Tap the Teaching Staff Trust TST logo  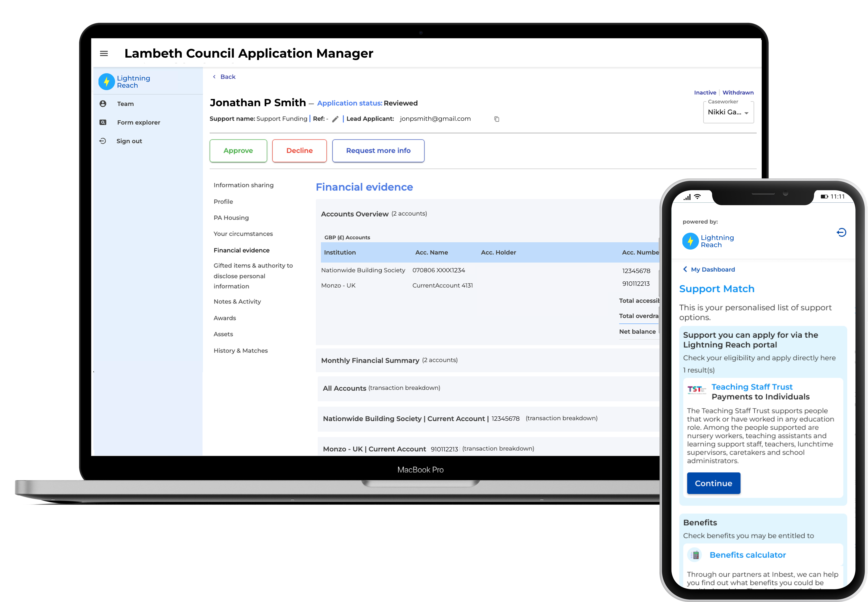click(697, 390)
